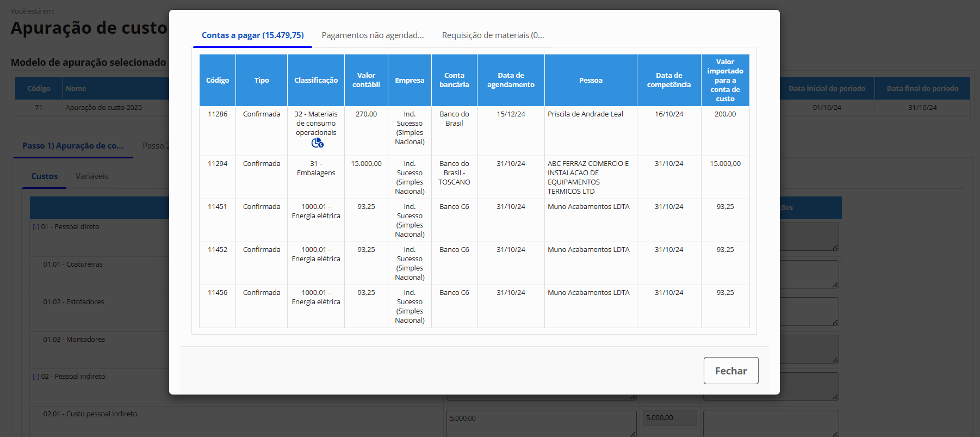Sort by the Código column header
The width and height of the screenshot is (980, 437).
218,81
